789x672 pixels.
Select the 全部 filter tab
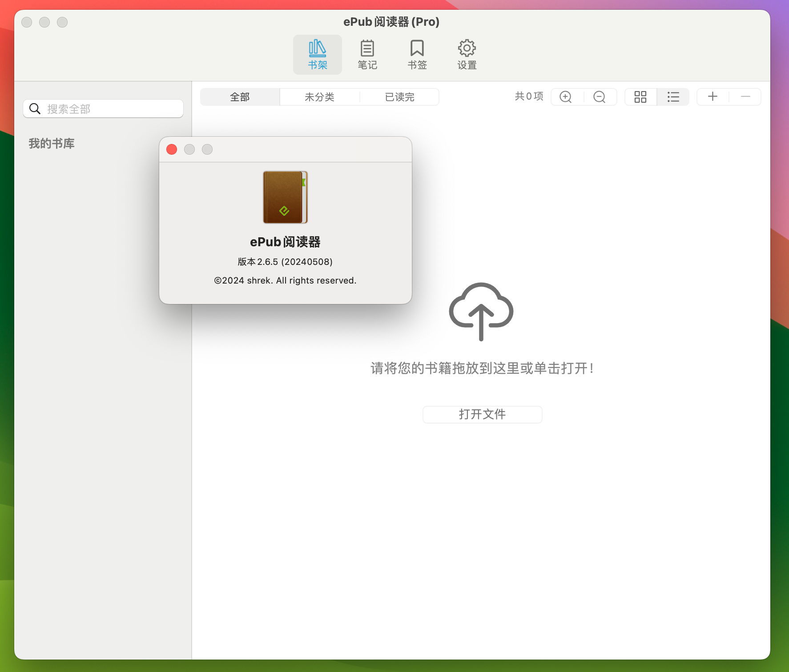[x=240, y=97]
